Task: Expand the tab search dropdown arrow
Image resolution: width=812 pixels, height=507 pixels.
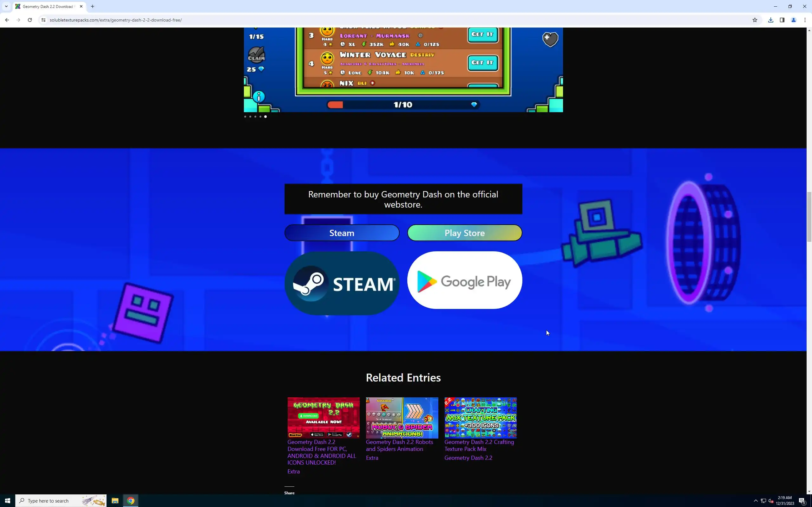Action: (x=6, y=6)
